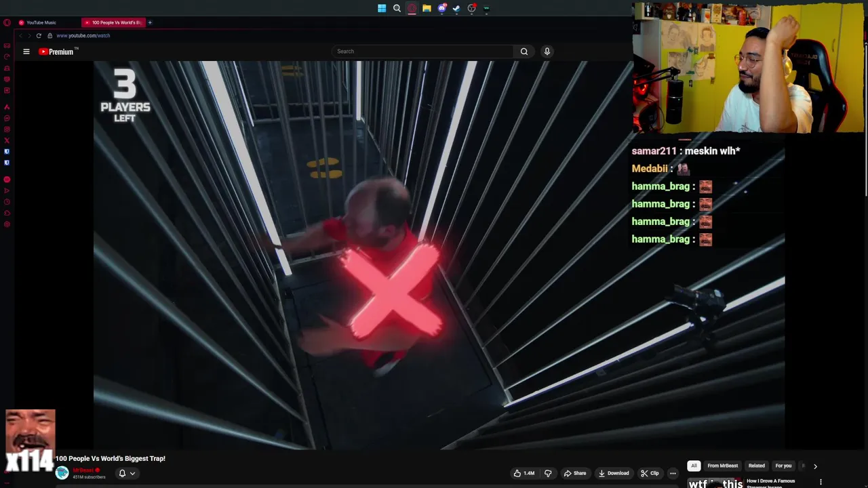Dislike the video
Screen dimensions: 868x488
coord(548,473)
